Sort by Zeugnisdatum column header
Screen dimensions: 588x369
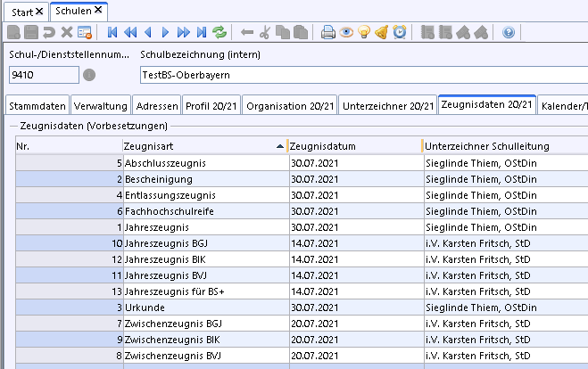(355, 146)
